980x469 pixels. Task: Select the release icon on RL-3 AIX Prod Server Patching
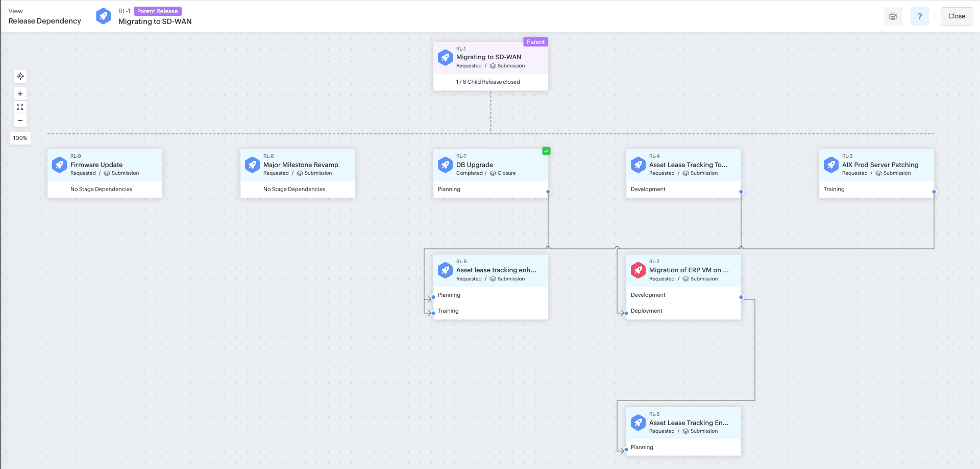830,165
